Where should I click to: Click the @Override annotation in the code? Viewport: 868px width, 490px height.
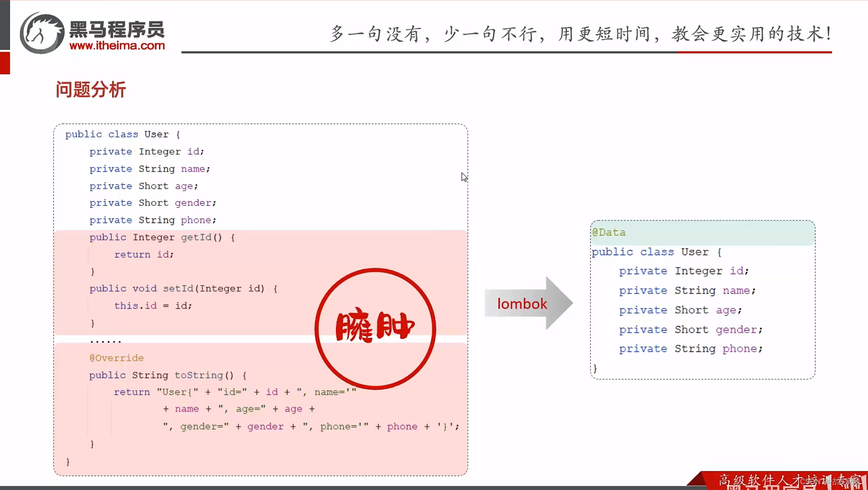[x=116, y=358]
